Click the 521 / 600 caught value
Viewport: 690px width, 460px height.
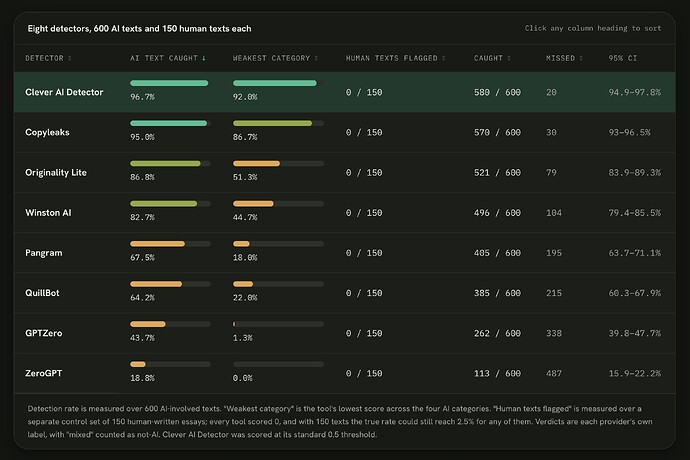pyautogui.click(x=497, y=173)
